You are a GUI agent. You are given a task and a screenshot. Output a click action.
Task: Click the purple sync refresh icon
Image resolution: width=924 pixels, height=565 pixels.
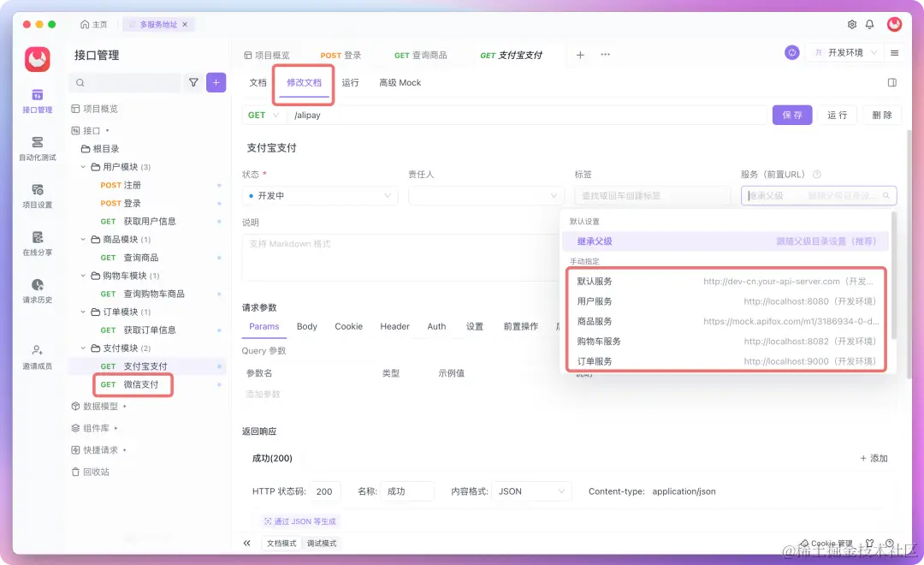[x=791, y=52]
